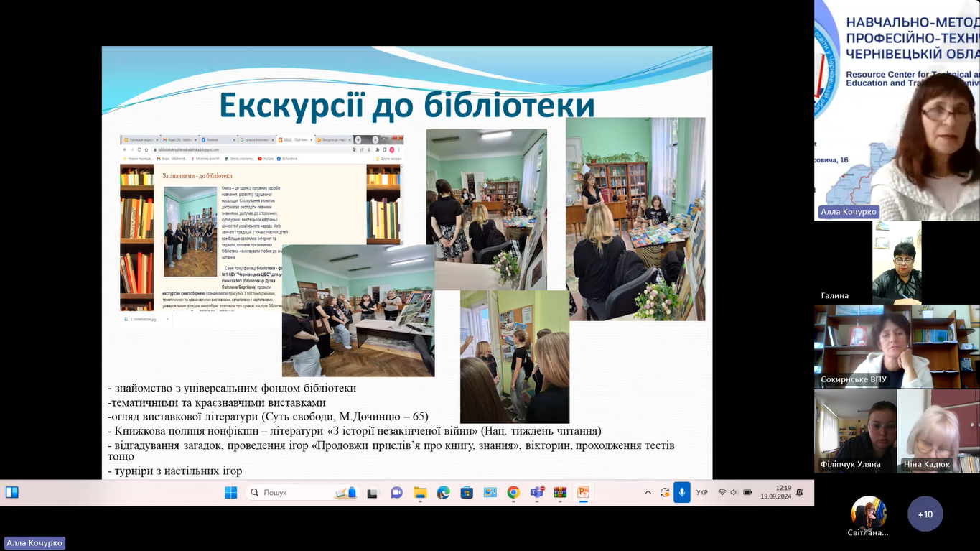The image size is (980, 551).
Task: Open the Widgets panel icon
Action: click(12, 493)
